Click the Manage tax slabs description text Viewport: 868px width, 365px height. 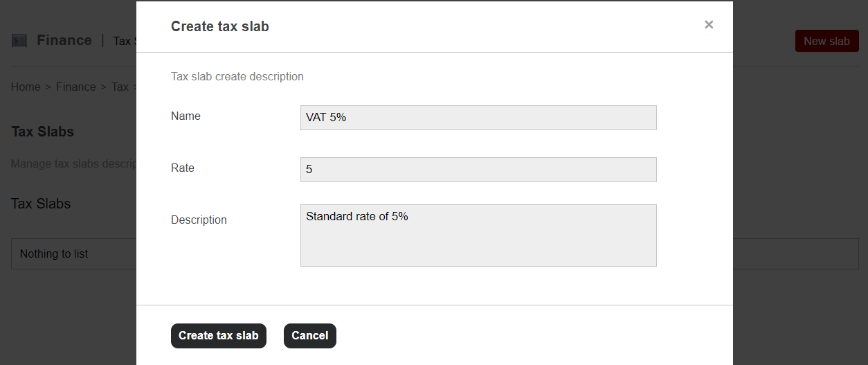[x=73, y=164]
